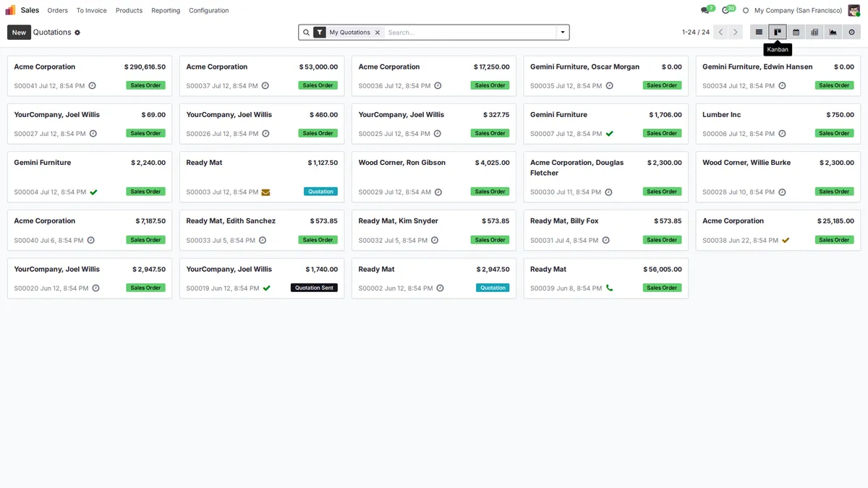Click the phone activity icon on S00039
The width and height of the screenshot is (868, 488).
pyautogui.click(x=609, y=288)
